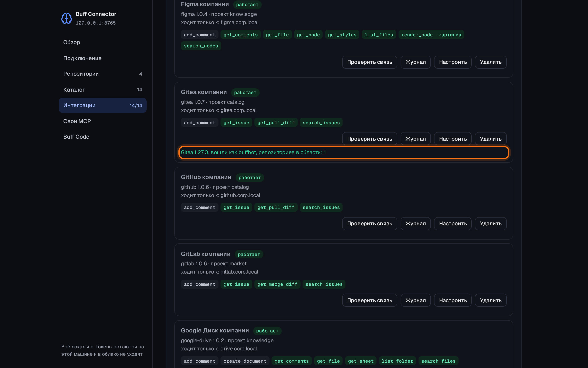Click the 127.0.0.1:8765 address text
588x368 pixels.
(96, 23)
